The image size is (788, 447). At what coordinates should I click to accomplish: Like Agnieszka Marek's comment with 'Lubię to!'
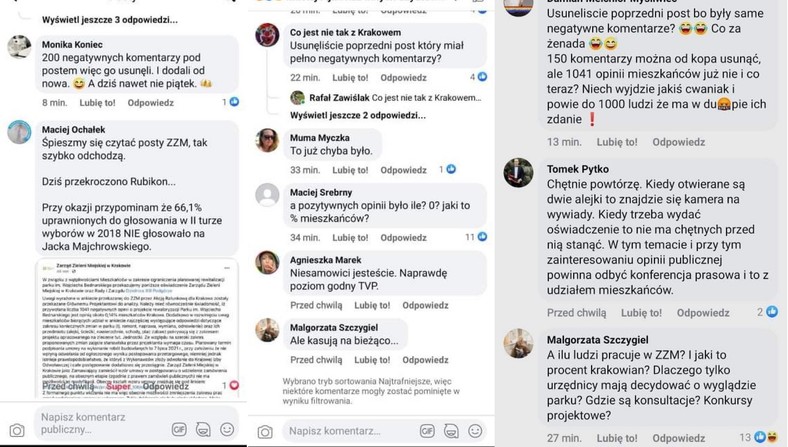372,305
